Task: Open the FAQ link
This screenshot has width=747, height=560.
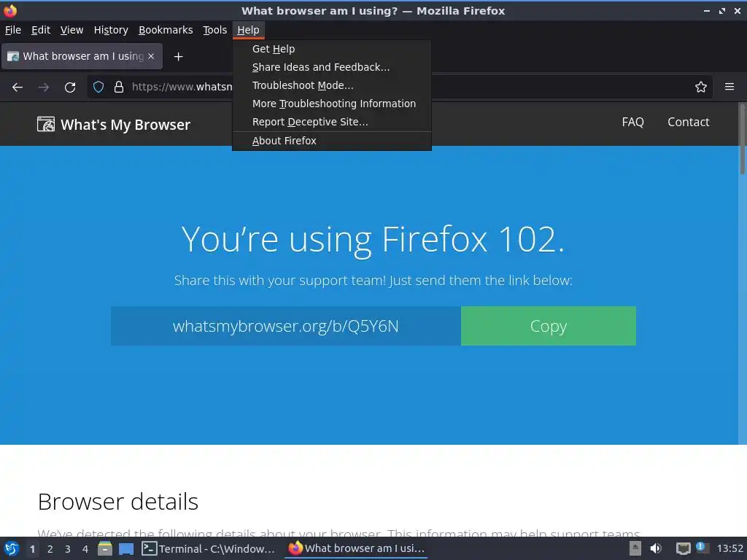Action: [632, 122]
